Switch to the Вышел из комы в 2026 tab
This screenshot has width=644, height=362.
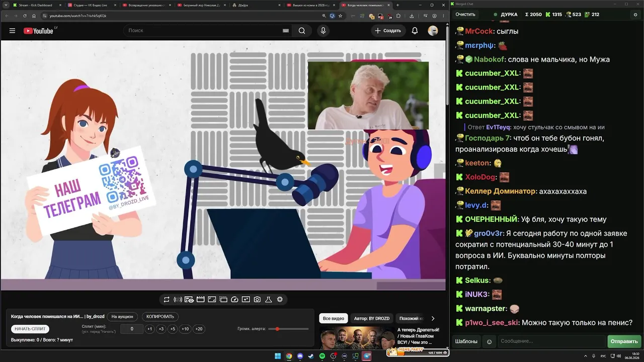point(311,5)
